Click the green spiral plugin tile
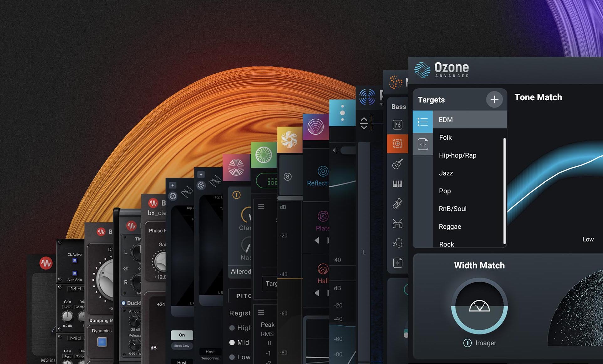Image resolution: width=603 pixels, height=364 pixels. click(x=264, y=155)
